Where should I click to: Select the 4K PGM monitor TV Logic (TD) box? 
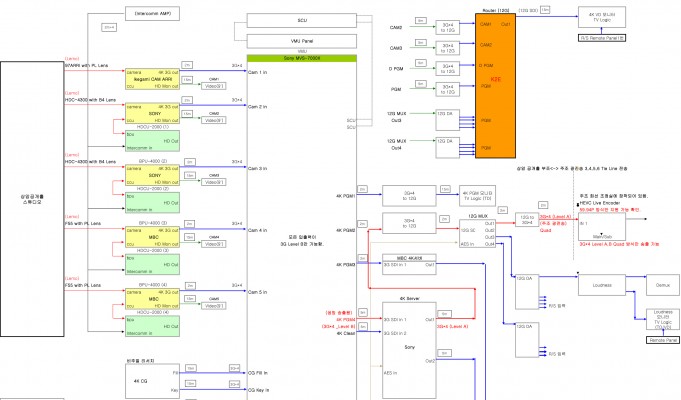point(477,196)
